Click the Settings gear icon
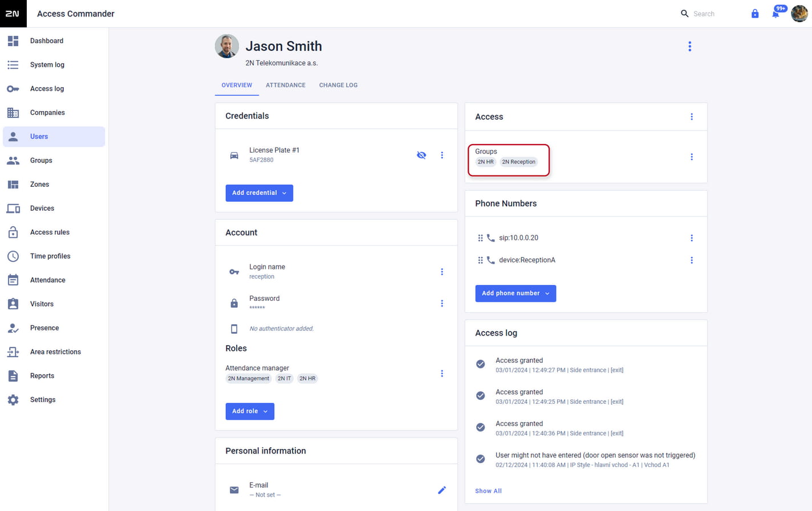Viewport: 812px width, 511px height. [13, 400]
